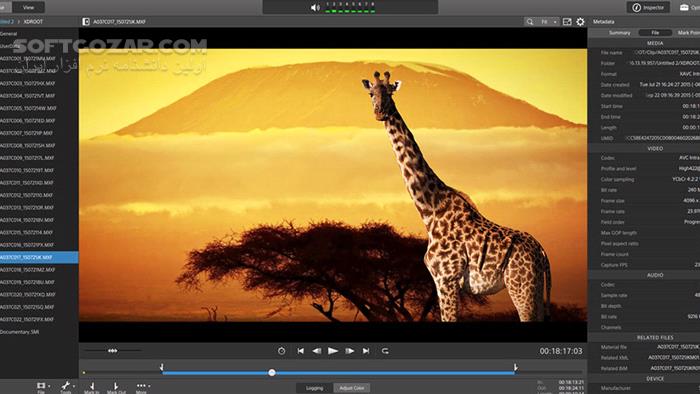Step back one frame
Screen dimensions: 700x394
click(x=317, y=351)
